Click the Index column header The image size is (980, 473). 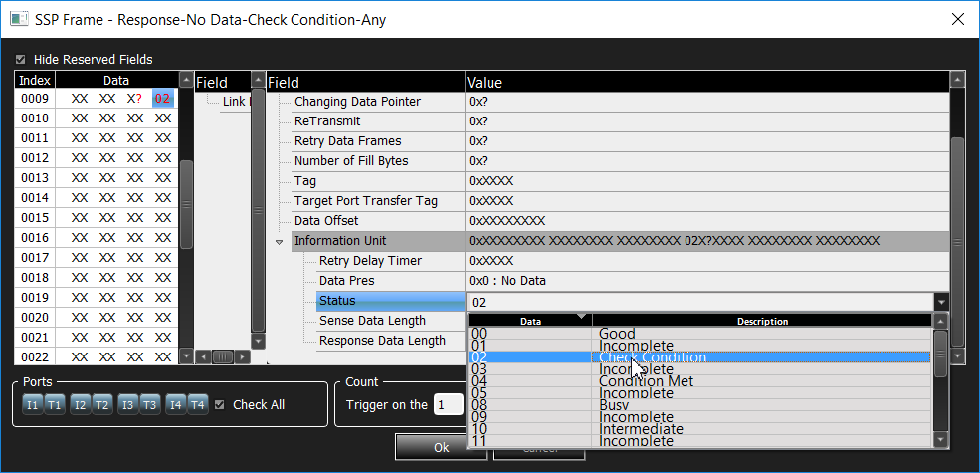pyautogui.click(x=36, y=80)
